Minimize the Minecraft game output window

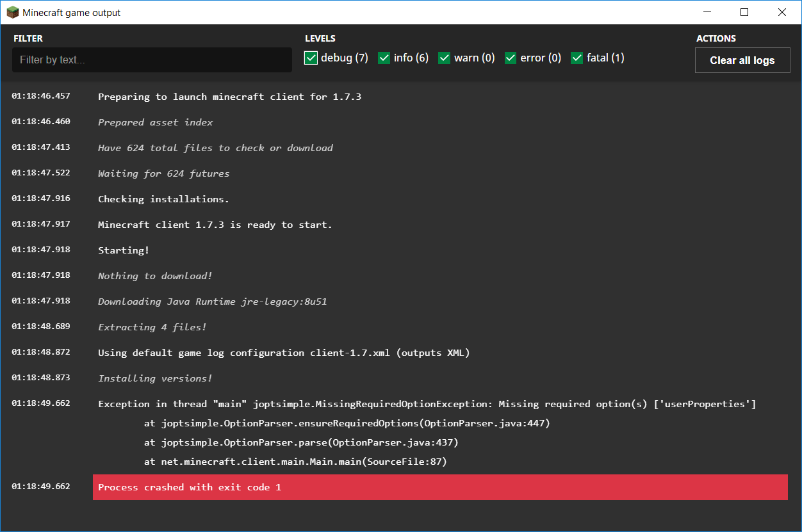pos(707,12)
